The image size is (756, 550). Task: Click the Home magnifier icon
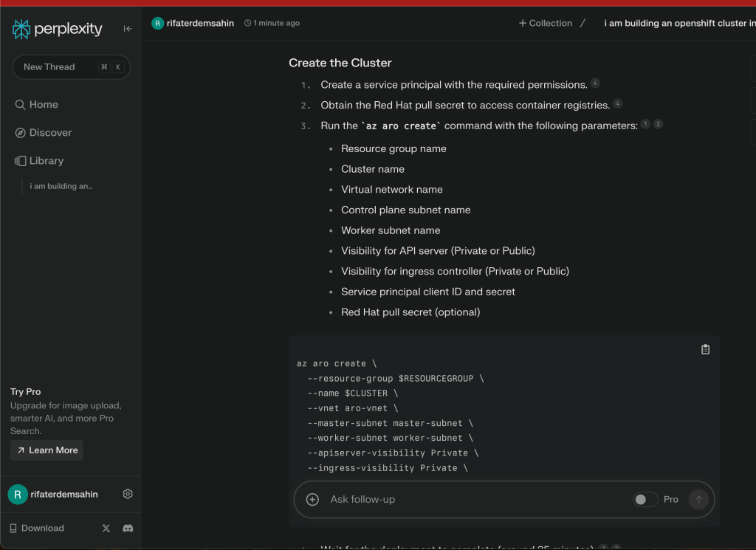(x=20, y=105)
